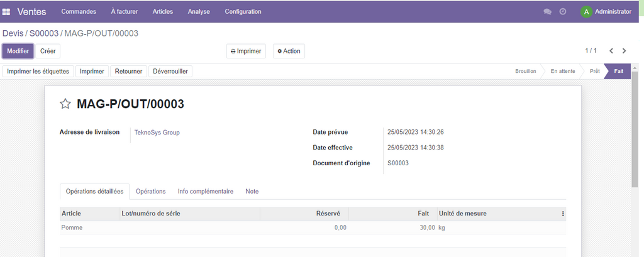Image resolution: width=644 pixels, height=257 pixels.
Task: Go to next record arrow
Action: click(x=624, y=51)
